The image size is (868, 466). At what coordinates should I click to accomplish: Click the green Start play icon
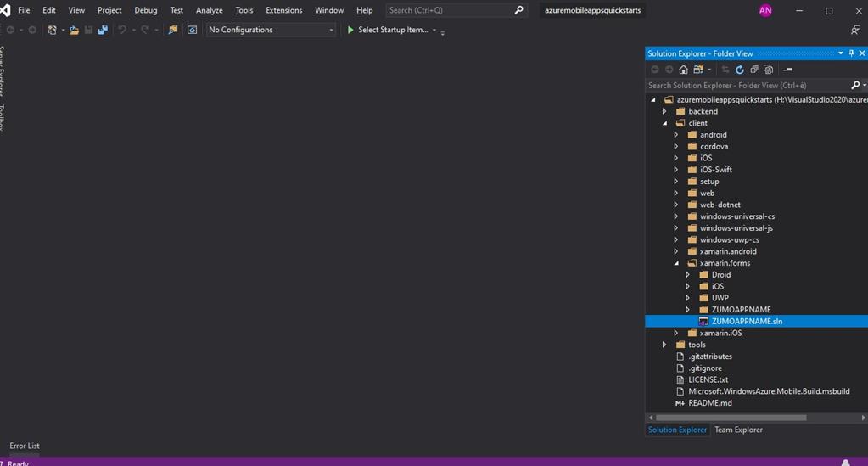(x=350, y=30)
